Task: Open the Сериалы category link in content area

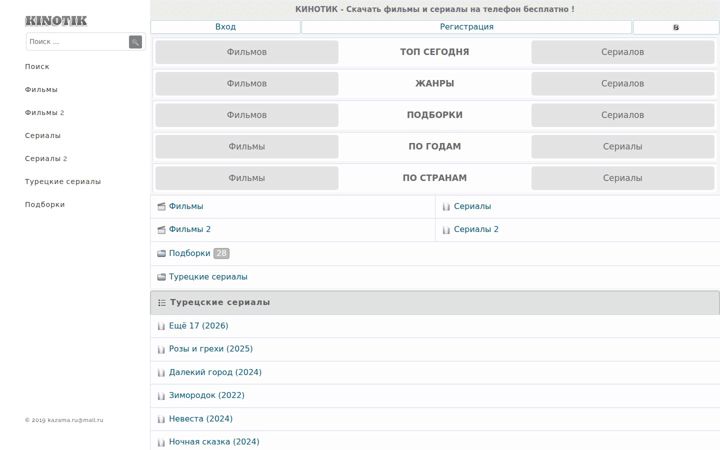Action: (x=472, y=207)
